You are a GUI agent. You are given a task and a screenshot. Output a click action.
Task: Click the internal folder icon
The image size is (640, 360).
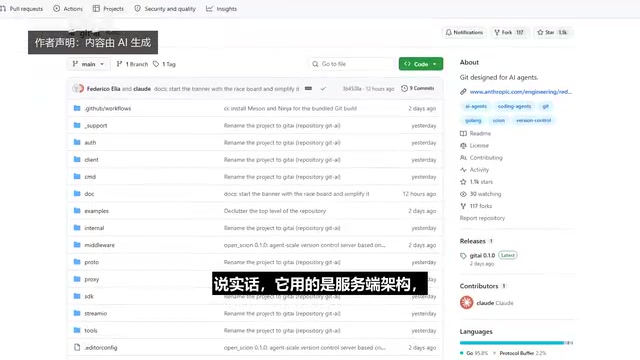(77, 228)
